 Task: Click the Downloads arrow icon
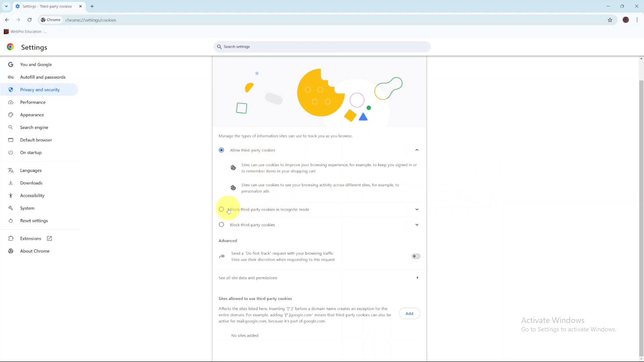[11, 183]
